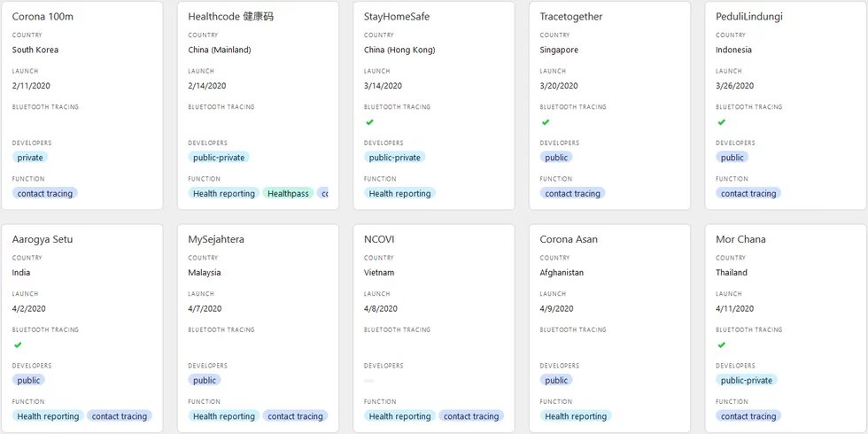Click the launch date 4/11/2020
The height and width of the screenshot is (434, 868).
click(x=734, y=308)
